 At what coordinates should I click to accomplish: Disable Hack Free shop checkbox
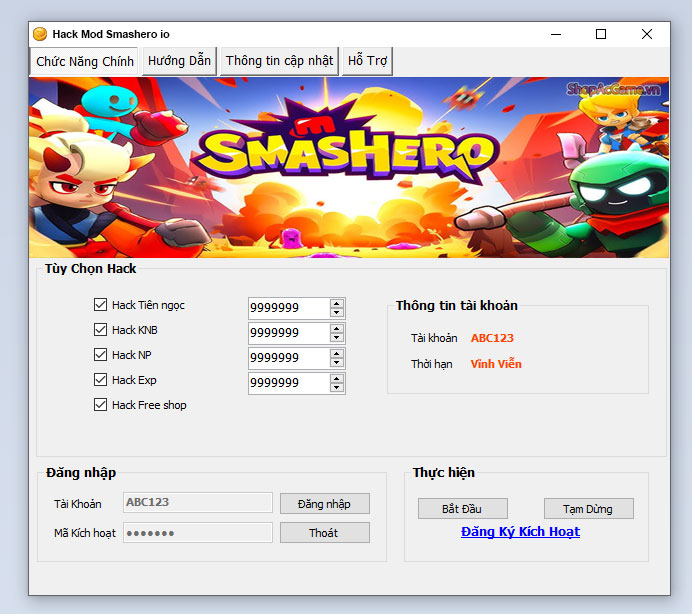click(x=100, y=405)
